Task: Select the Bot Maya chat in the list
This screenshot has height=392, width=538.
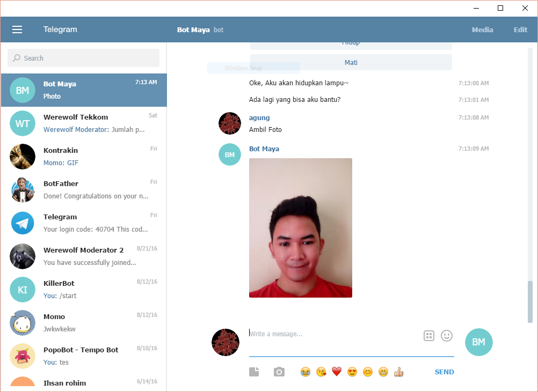Action: tap(84, 90)
